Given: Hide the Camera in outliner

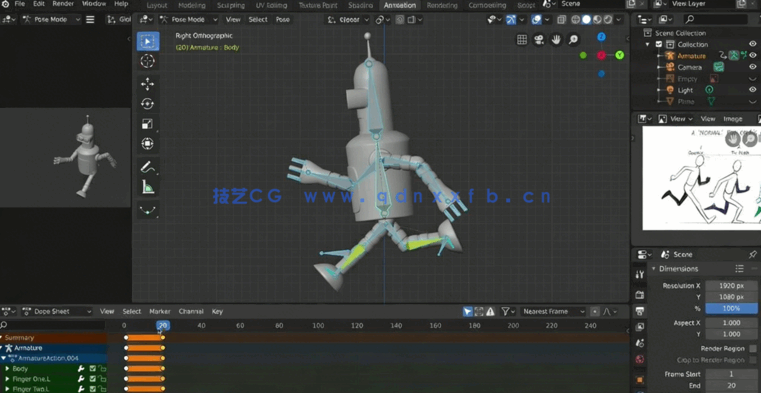Looking at the screenshot, I should click(x=752, y=66).
